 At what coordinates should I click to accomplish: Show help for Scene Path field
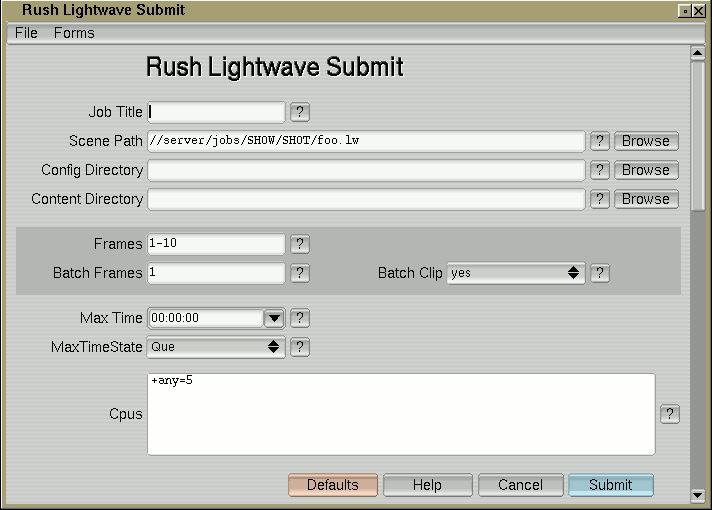pos(599,141)
